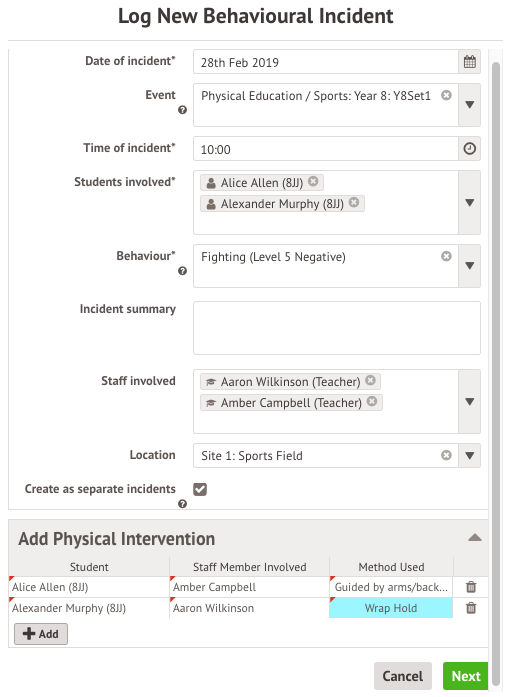Screen dimensions: 510x697
Task: Expand the Students involved dropdown
Action: point(470,203)
